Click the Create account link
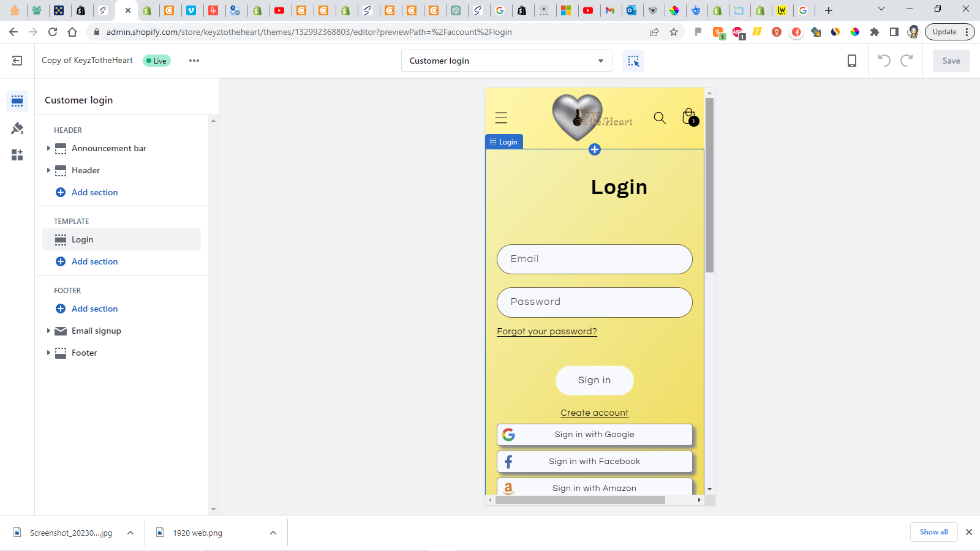 click(594, 413)
